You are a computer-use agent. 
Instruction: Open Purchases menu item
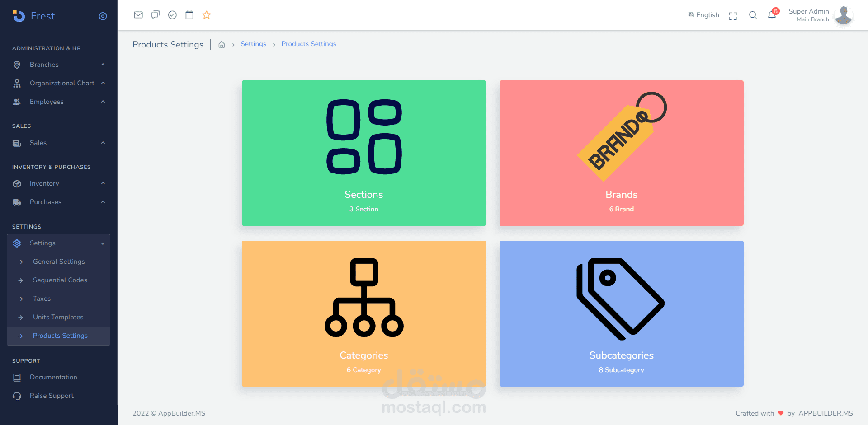point(59,202)
